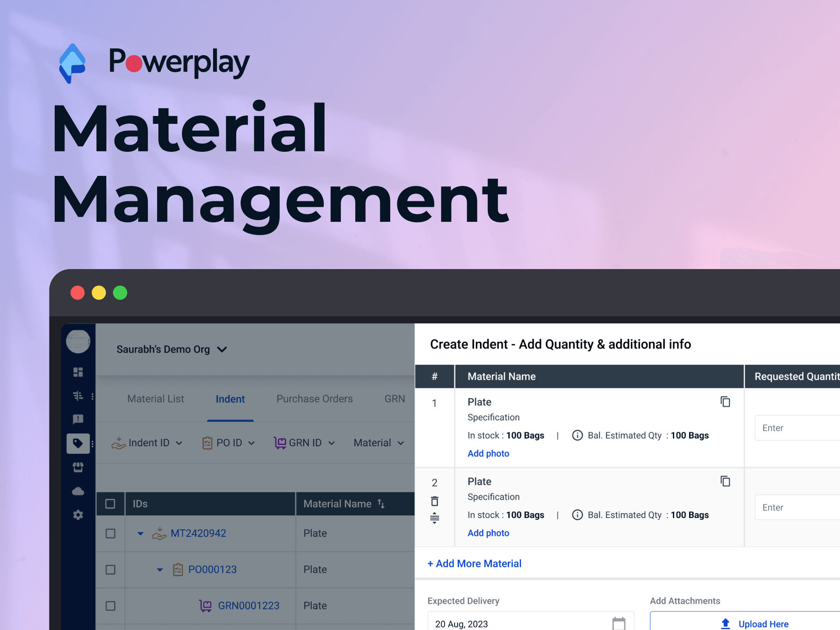The height and width of the screenshot is (630, 840).
Task: Switch to Purchase Orders tab
Action: click(x=314, y=399)
